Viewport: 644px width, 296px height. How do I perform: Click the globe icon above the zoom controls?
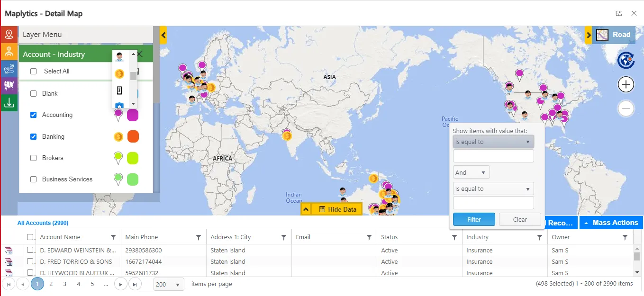(626, 61)
